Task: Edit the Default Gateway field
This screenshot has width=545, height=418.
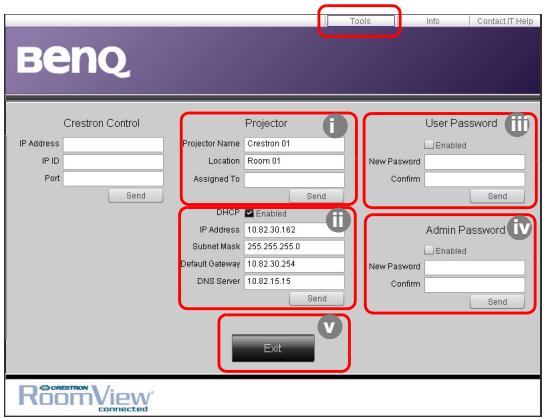Action: pos(294,264)
